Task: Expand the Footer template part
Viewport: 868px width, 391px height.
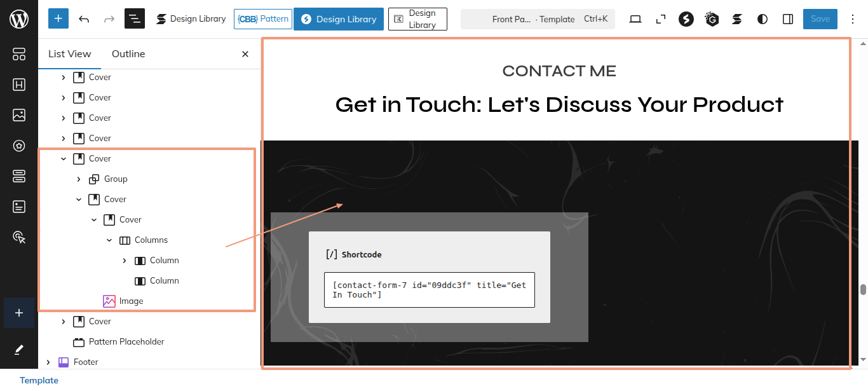Action: point(48,362)
